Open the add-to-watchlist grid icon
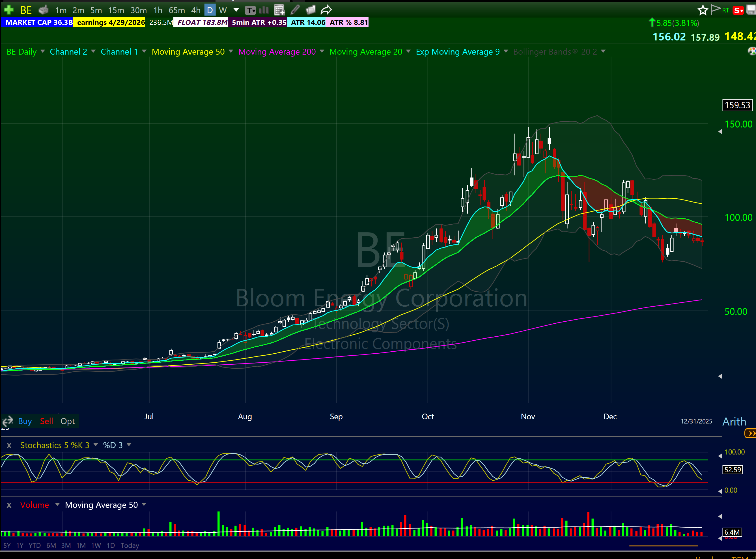 pos(279,10)
